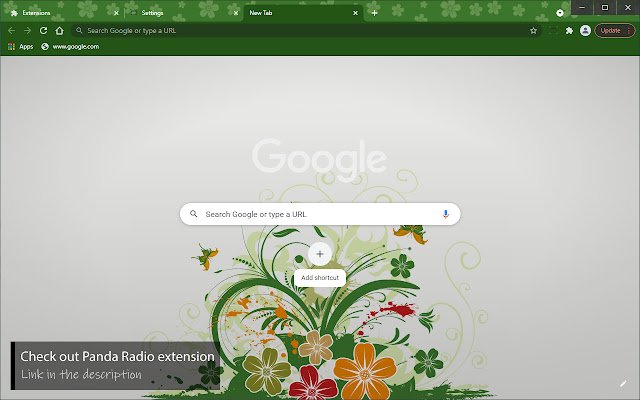Start voice search with microphone icon
This screenshot has height=400, width=640.
pos(446,214)
